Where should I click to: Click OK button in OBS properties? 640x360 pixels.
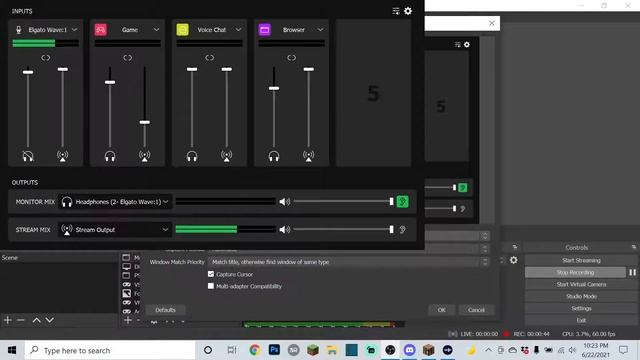(442, 310)
